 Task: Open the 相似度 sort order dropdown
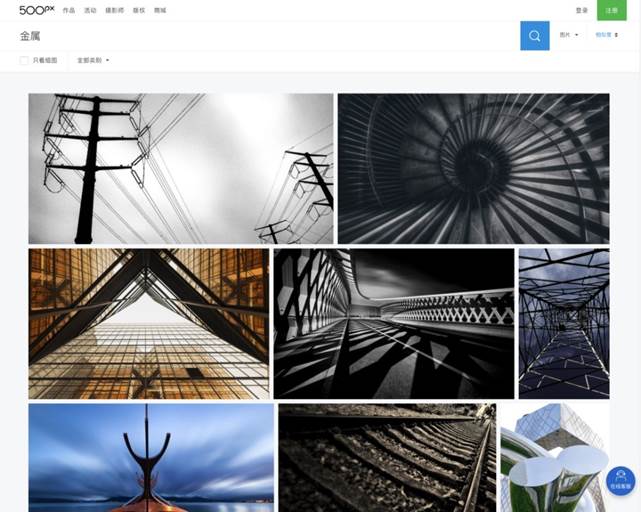(606, 35)
